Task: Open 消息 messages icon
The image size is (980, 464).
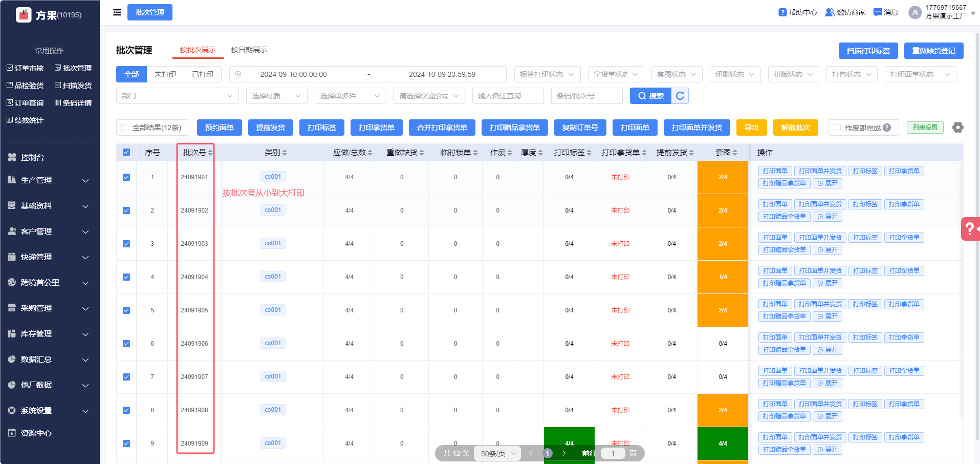Action: click(x=878, y=12)
